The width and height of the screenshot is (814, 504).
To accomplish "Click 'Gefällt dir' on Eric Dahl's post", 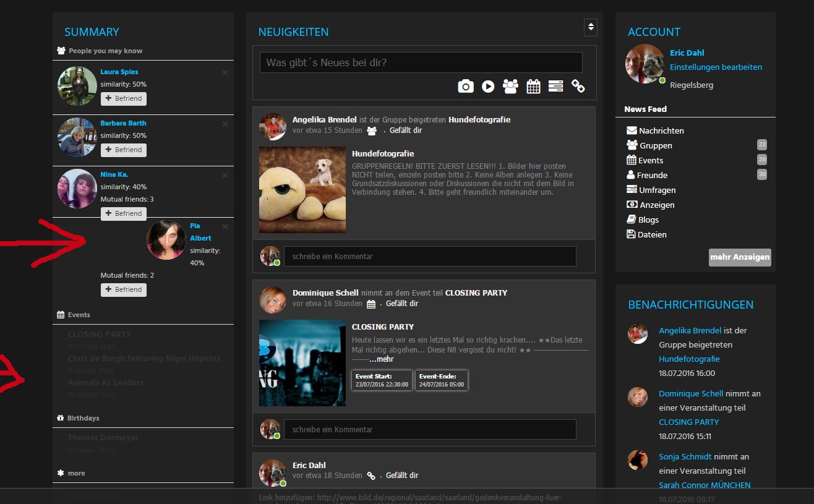I will [x=402, y=476].
